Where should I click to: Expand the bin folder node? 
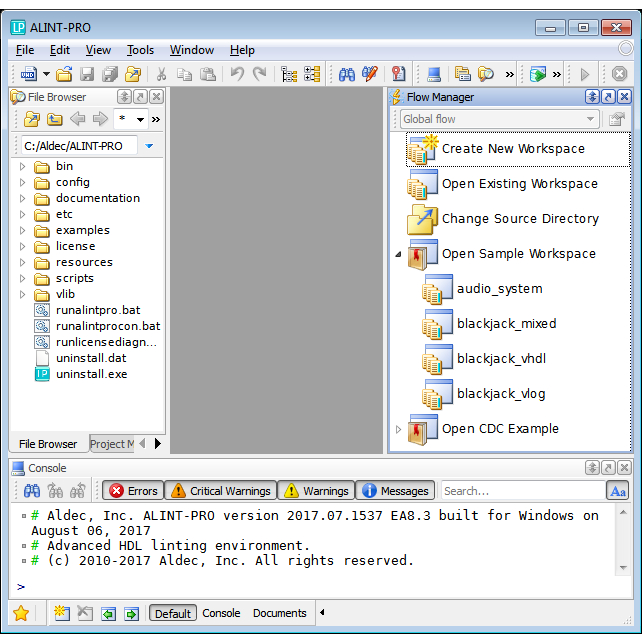[23, 166]
